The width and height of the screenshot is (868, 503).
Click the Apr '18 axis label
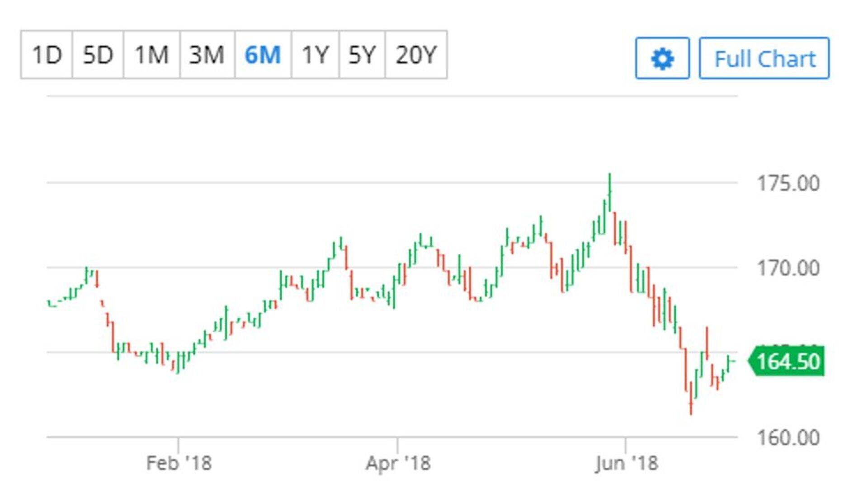pos(398,463)
